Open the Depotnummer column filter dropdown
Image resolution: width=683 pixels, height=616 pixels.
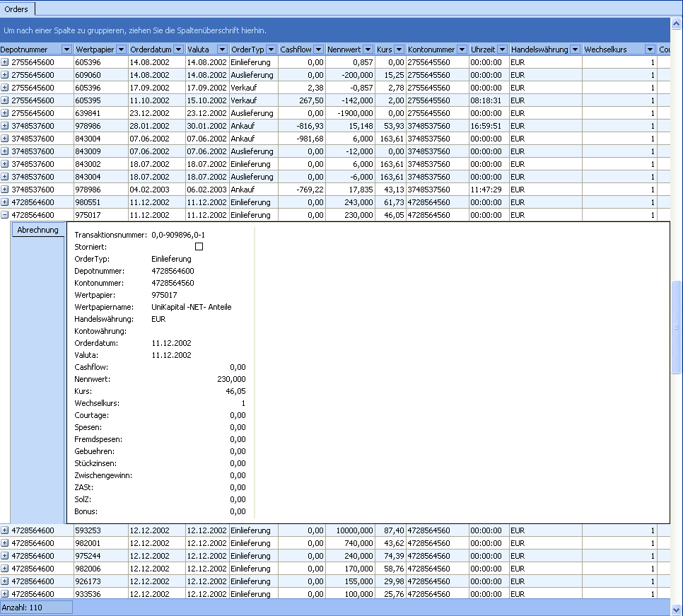click(x=67, y=50)
